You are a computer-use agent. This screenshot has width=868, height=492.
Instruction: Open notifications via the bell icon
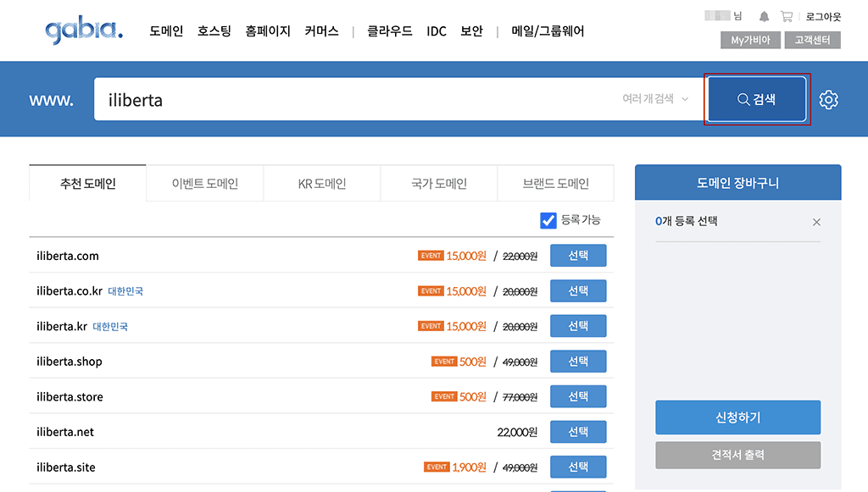(762, 14)
